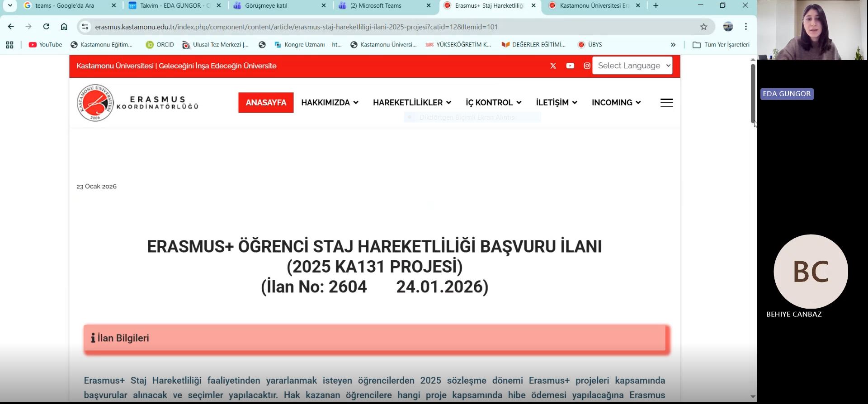This screenshot has width=868, height=404.
Task: Show more bookmarks with the double chevron
Action: pos(673,45)
